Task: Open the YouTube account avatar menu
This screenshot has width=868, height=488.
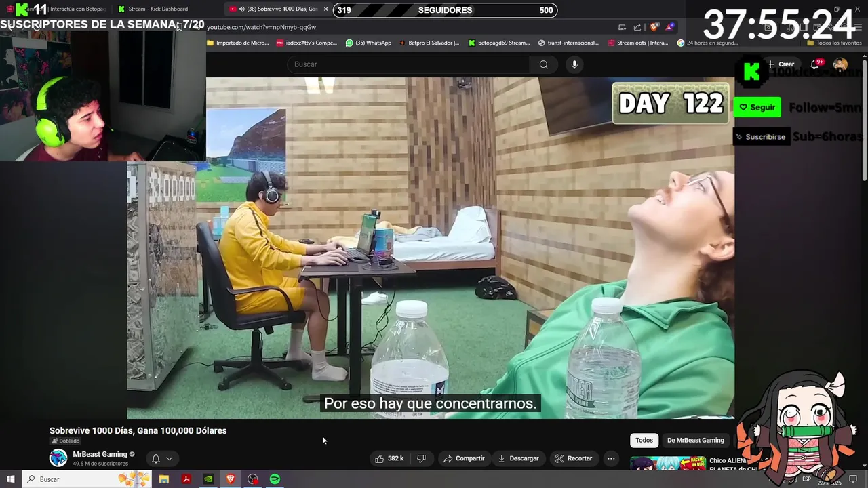Action: 840,64
